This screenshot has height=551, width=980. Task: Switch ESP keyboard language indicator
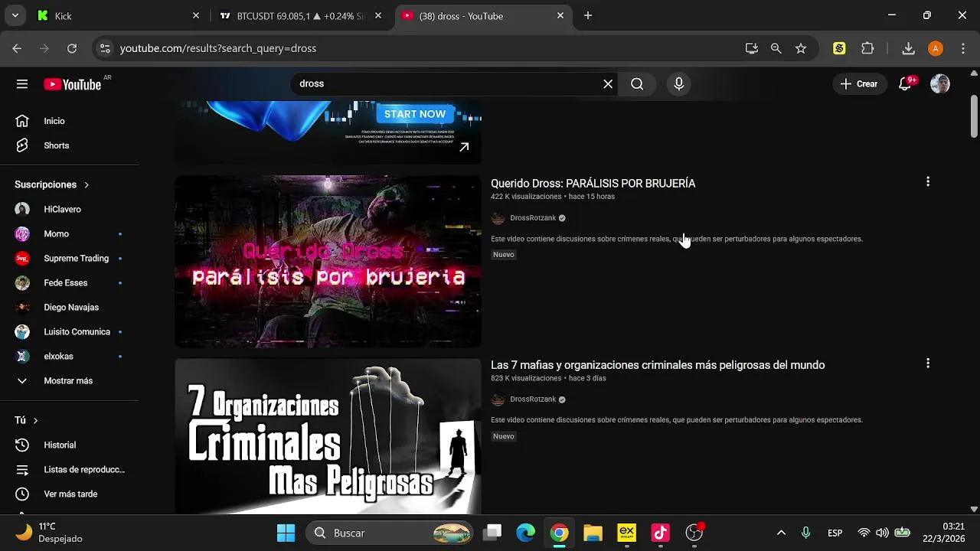click(835, 533)
